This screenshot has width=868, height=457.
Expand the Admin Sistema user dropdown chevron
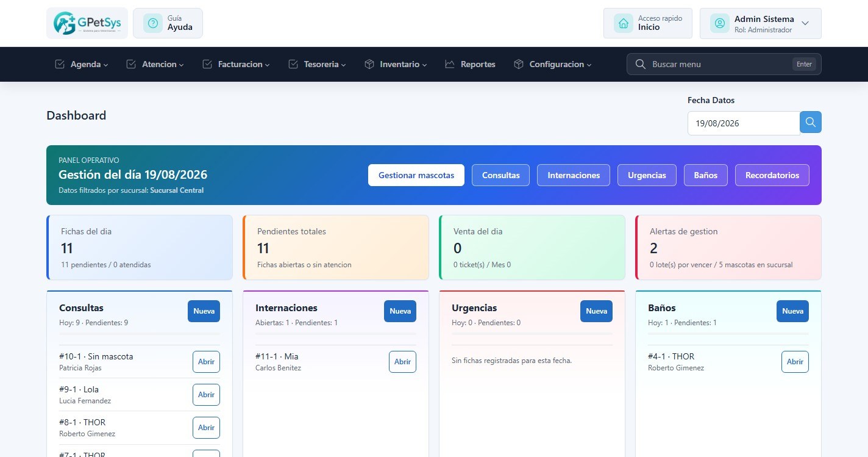pyautogui.click(x=805, y=23)
